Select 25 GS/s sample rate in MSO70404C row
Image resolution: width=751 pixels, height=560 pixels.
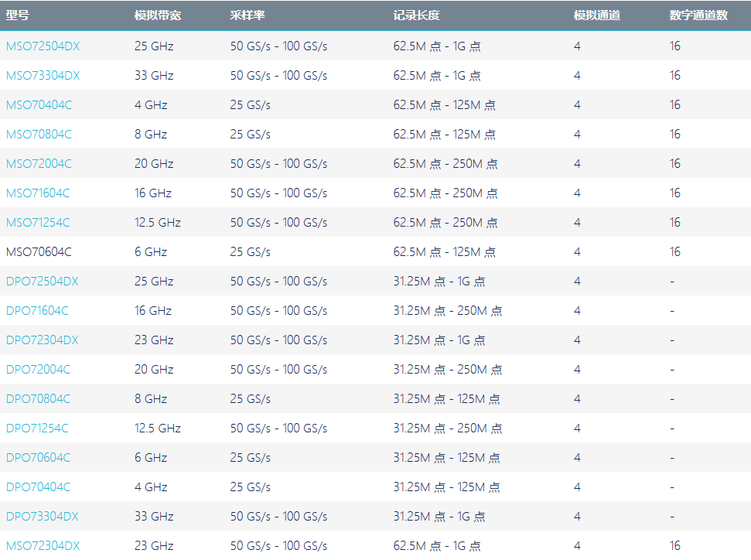[x=250, y=105]
